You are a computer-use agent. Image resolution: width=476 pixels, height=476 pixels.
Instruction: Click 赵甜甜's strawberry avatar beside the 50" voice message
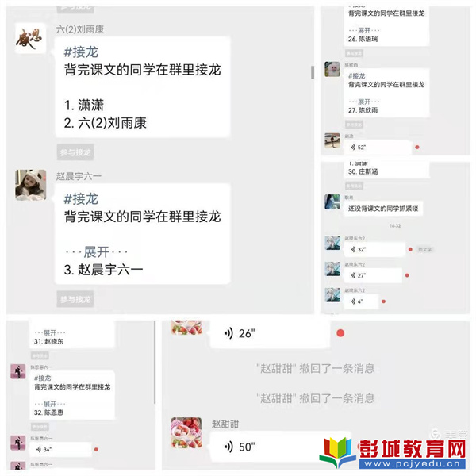click(186, 432)
